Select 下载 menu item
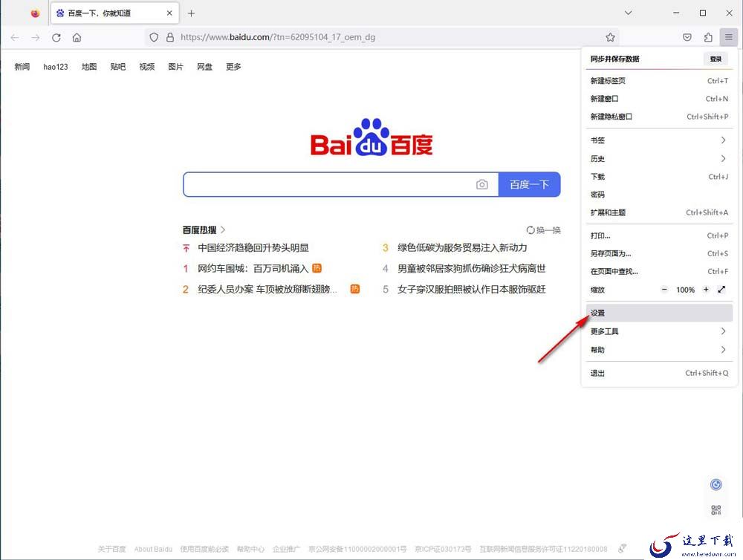This screenshot has height=560, width=743. (659, 177)
